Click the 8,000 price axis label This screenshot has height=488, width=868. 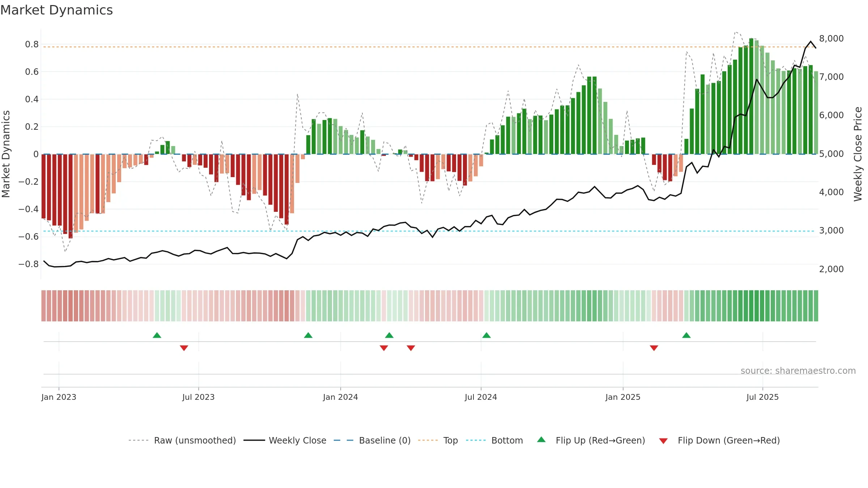[831, 38]
